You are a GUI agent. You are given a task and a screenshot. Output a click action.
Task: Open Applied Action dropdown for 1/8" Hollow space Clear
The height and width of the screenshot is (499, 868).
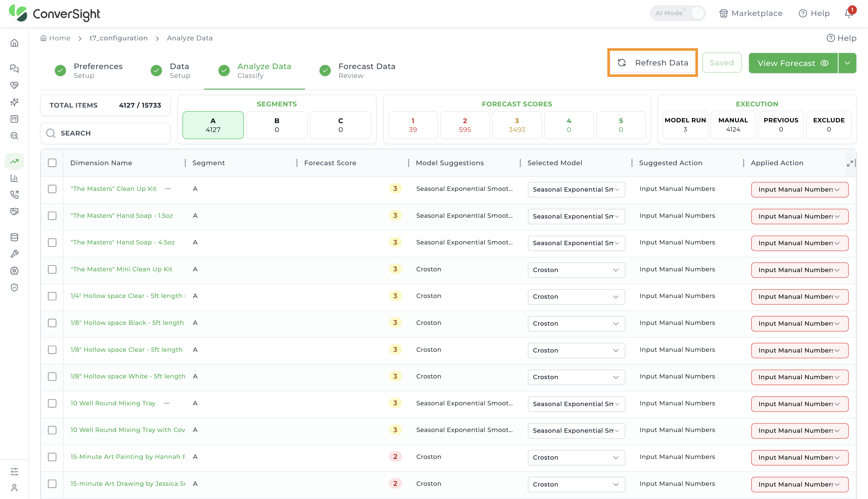coord(799,350)
